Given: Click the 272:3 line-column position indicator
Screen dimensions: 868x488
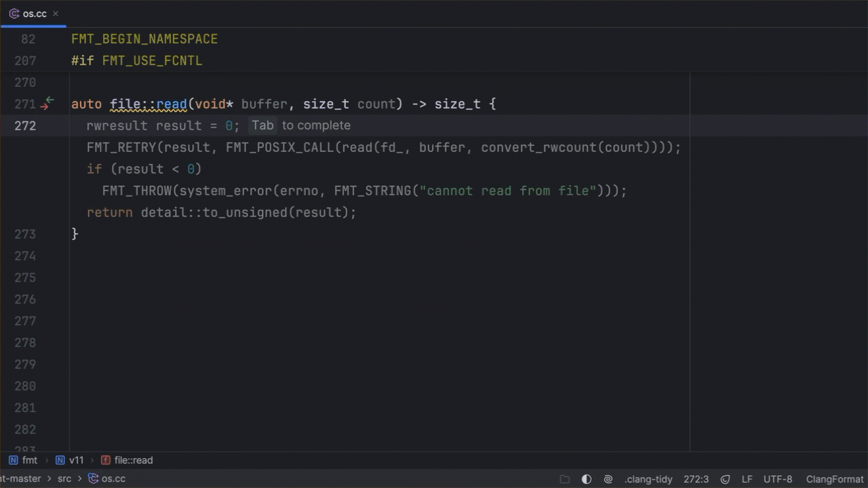Looking at the screenshot, I should (696, 479).
